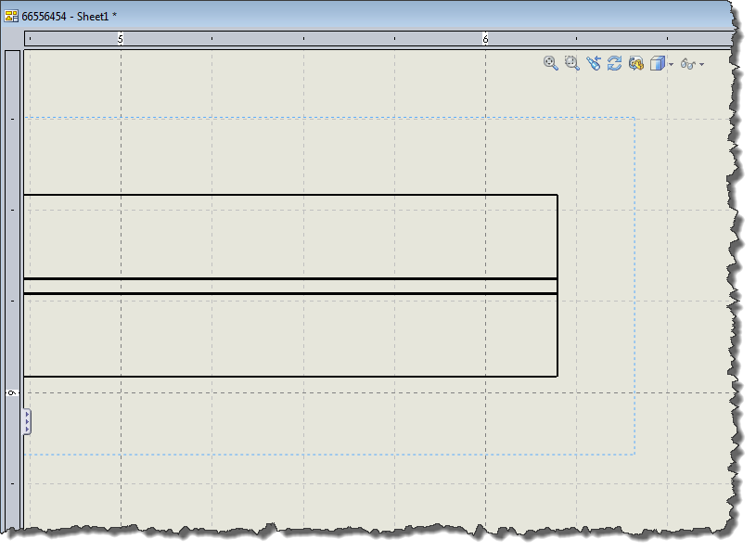Activate the Zoom to Area tool
The height and width of the screenshot is (552, 756).
tap(570, 63)
